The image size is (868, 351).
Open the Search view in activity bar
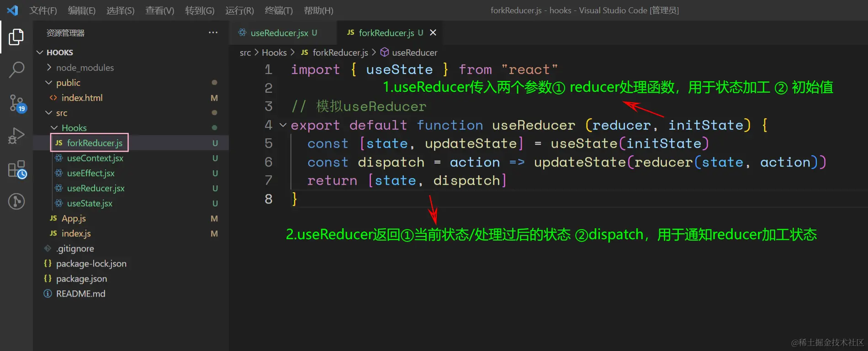(x=16, y=70)
